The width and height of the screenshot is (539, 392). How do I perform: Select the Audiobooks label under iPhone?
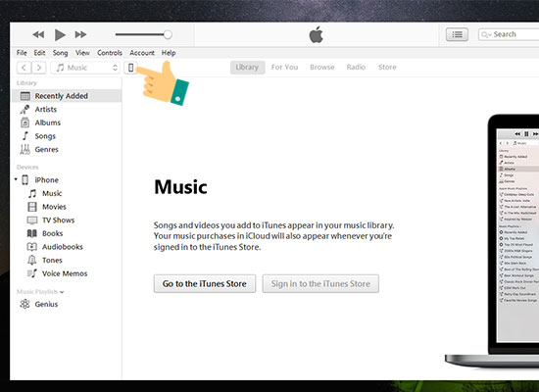(x=63, y=247)
